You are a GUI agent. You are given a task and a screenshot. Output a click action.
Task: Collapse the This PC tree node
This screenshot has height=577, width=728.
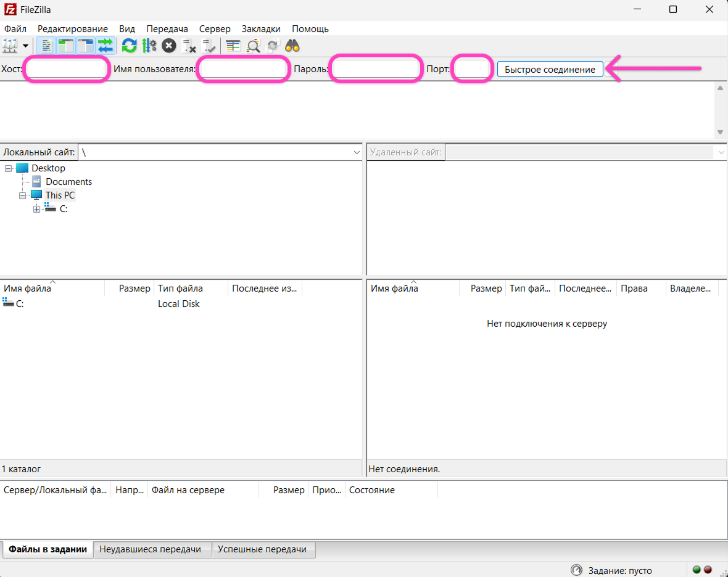[22, 195]
